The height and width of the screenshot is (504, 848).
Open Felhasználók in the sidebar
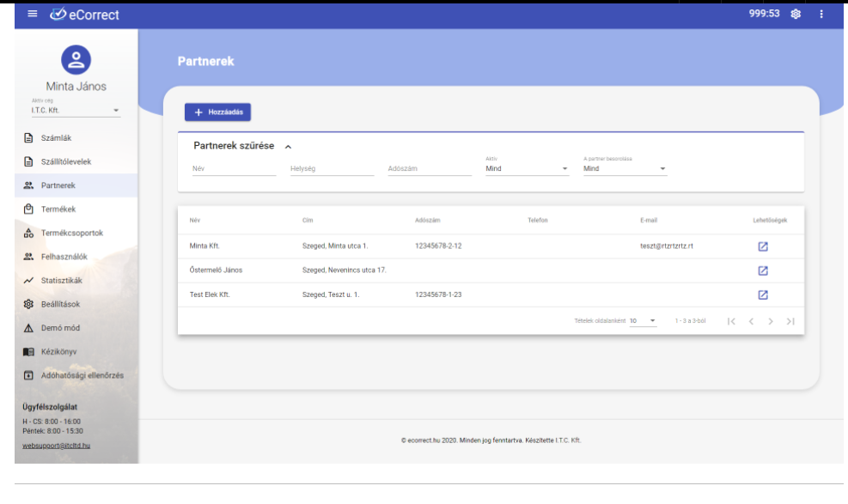tap(76, 257)
